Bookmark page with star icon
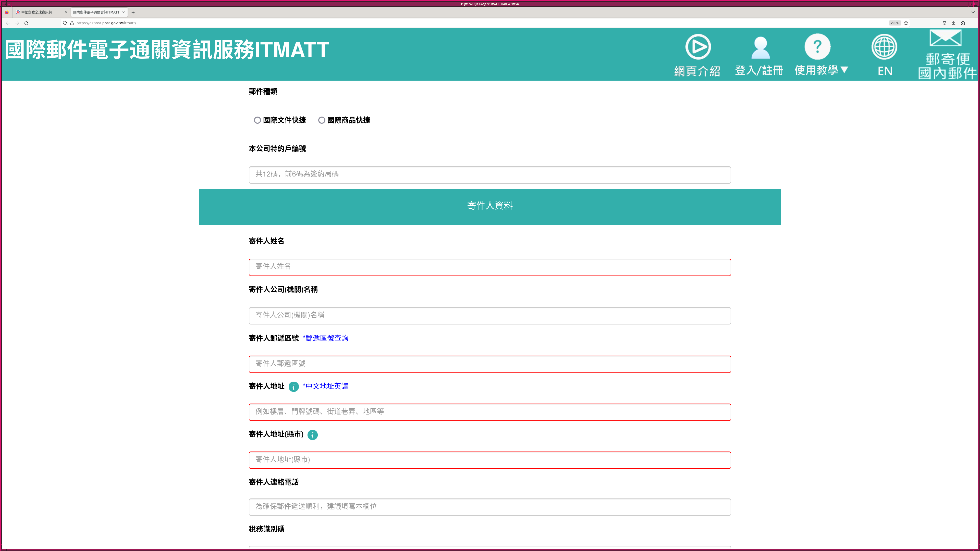 tap(906, 23)
